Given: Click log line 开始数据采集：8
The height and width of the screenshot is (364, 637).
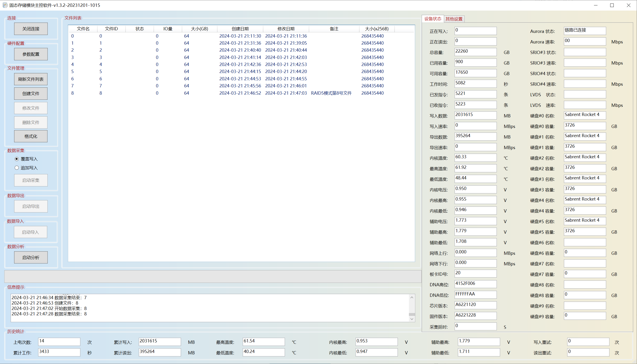Looking at the screenshot, I should point(49,308).
